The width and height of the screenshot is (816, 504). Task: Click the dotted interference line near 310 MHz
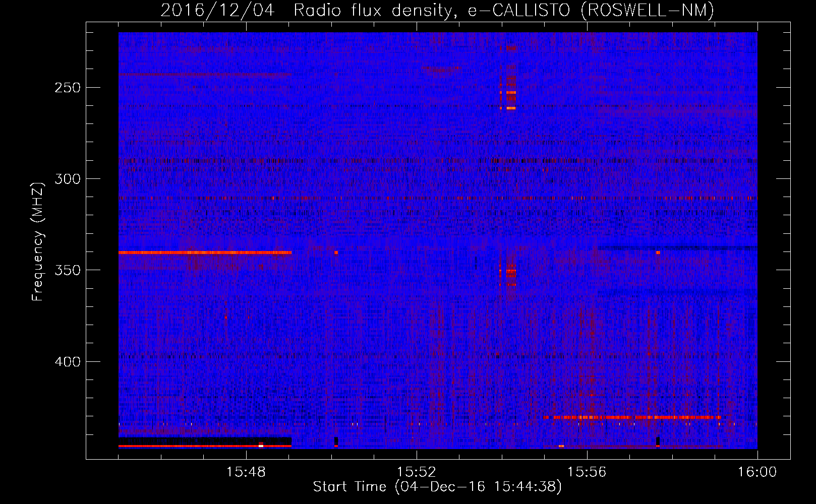coord(438,198)
